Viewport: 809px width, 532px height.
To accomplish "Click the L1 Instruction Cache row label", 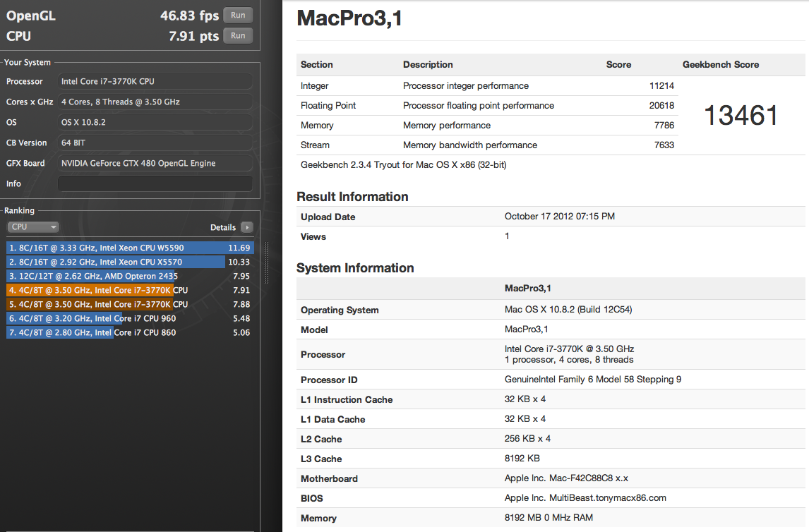I will coord(347,399).
